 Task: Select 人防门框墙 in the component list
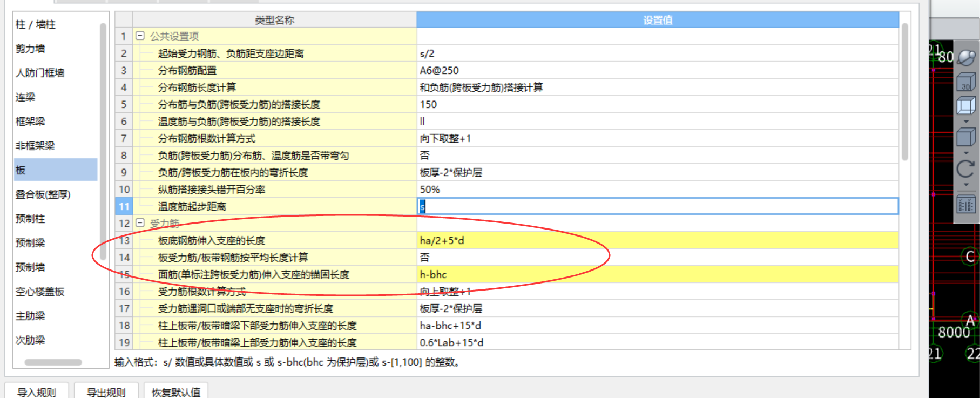(x=40, y=73)
